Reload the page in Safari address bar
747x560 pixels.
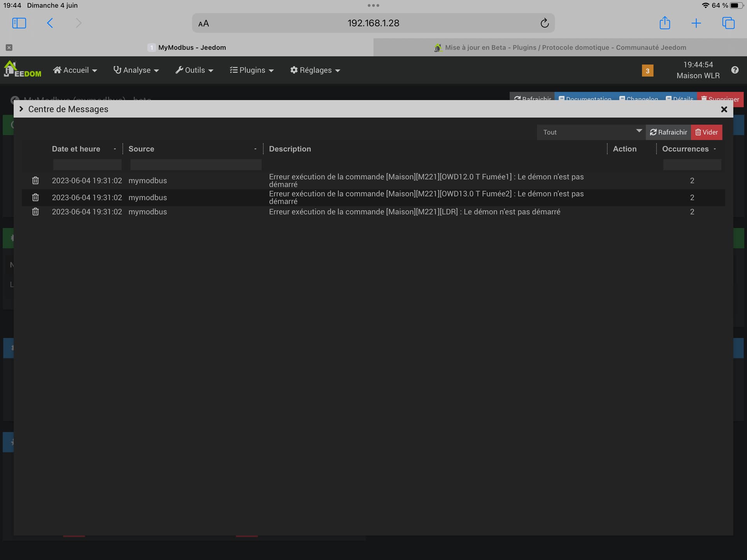pyautogui.click(x=544, y=23)
